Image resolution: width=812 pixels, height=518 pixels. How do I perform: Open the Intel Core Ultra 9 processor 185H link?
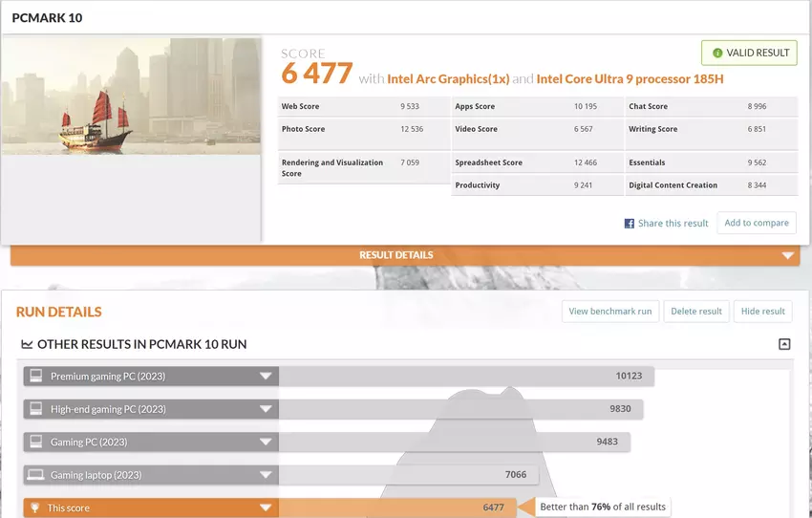[x=630, y=78]
